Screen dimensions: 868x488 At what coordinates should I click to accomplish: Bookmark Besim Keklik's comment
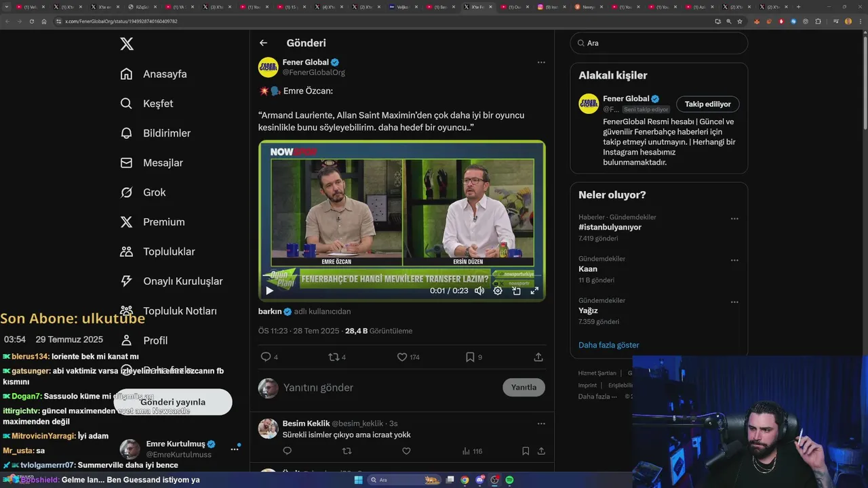(526, 451)
